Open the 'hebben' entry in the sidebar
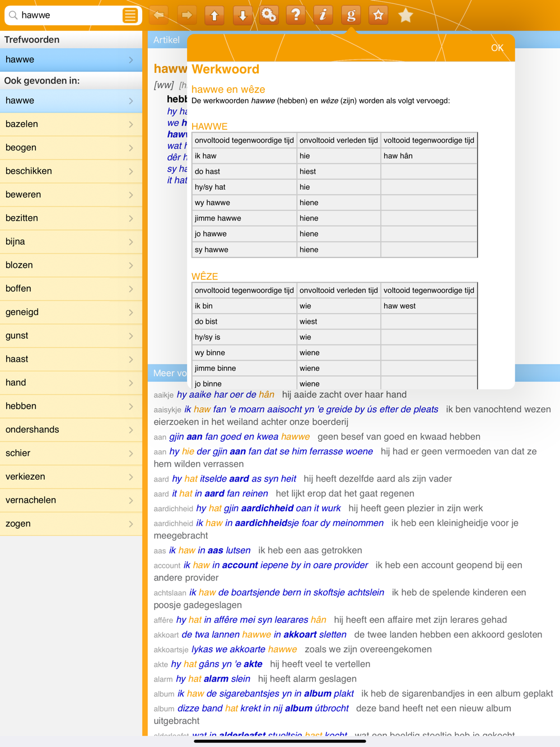The width and height of the screenshot is (560, 747). (x=71, y=407)
